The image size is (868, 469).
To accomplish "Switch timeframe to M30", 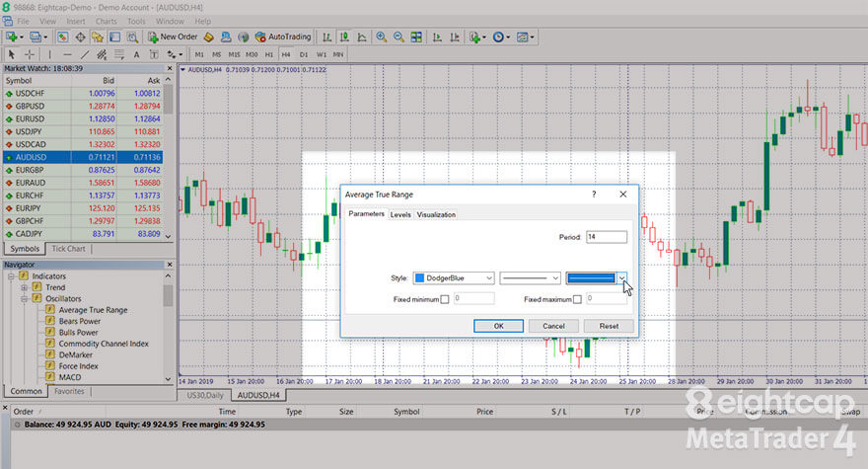I will pos(252,54).
